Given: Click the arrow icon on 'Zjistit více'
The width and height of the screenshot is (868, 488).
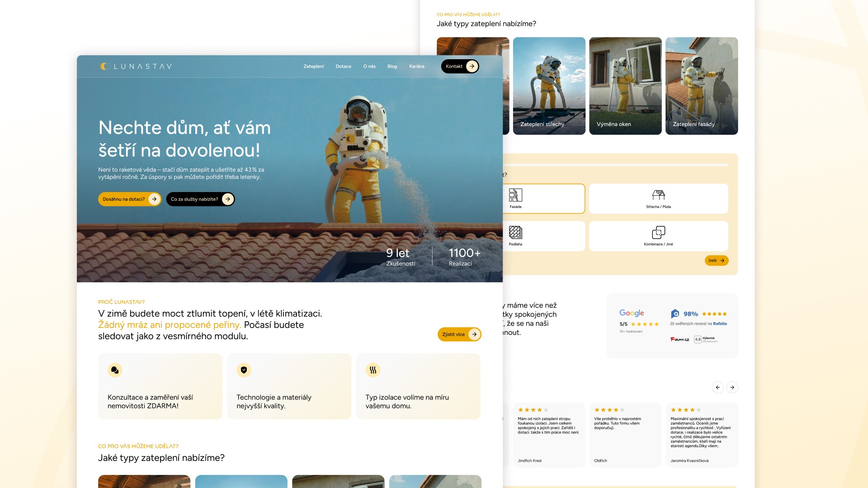Looking at the screenshot, I should coord(474,334).
